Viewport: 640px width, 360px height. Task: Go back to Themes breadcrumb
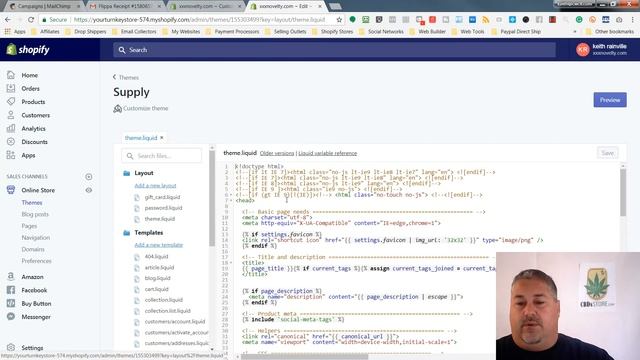(126, 77)
